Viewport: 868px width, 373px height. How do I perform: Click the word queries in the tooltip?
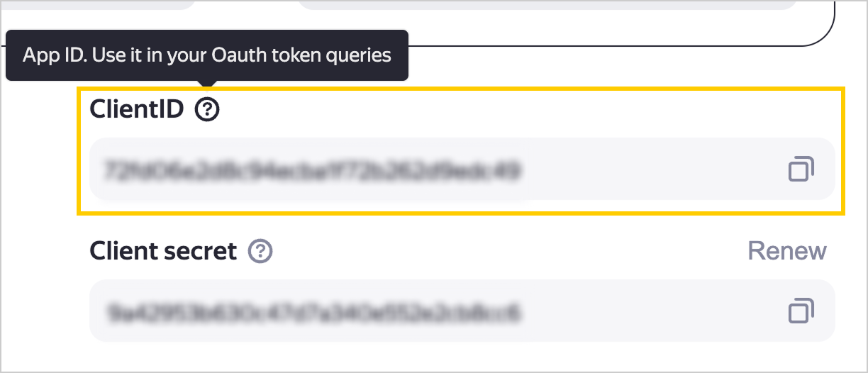tap(360, 55)
